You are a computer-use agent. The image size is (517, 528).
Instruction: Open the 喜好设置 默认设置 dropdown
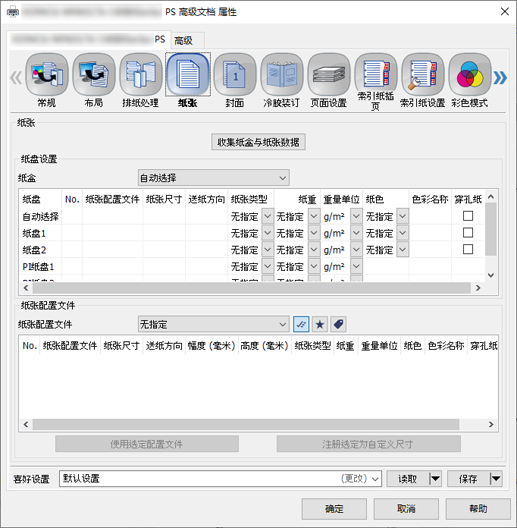(x=220, y=478)
